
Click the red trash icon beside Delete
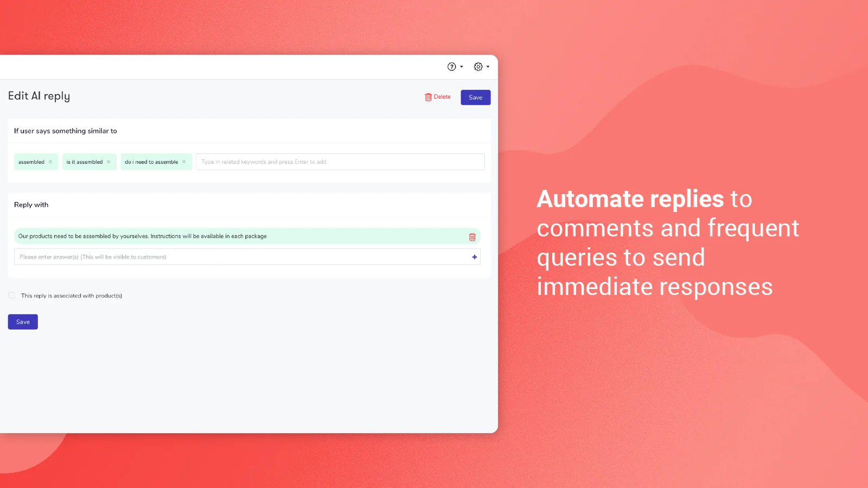click(428, 97)
